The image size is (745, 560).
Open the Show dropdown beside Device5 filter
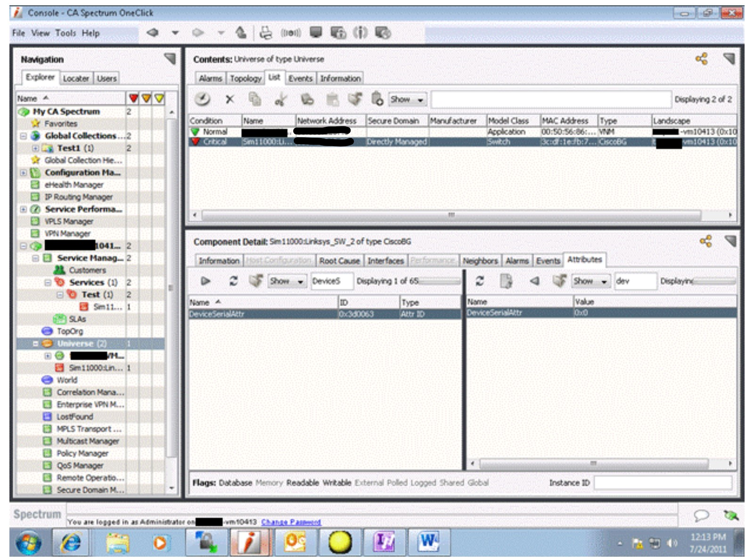[x=287, y=281]
